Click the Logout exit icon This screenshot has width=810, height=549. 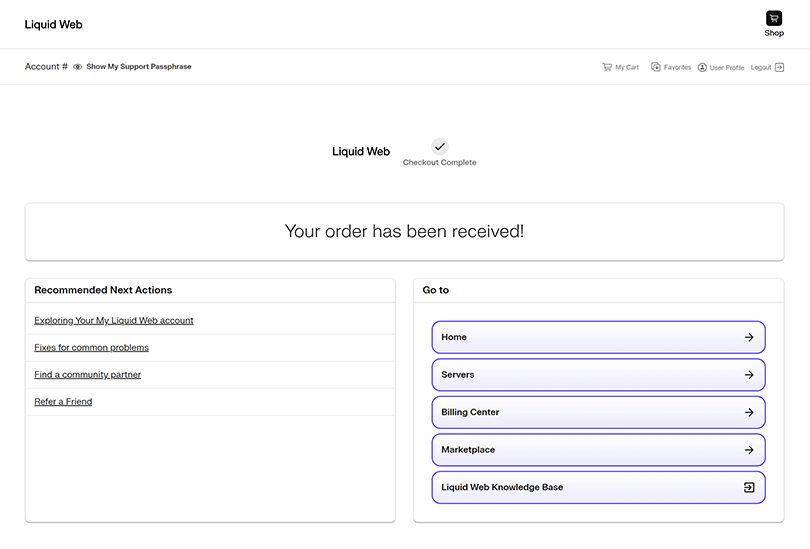point(780,67)
